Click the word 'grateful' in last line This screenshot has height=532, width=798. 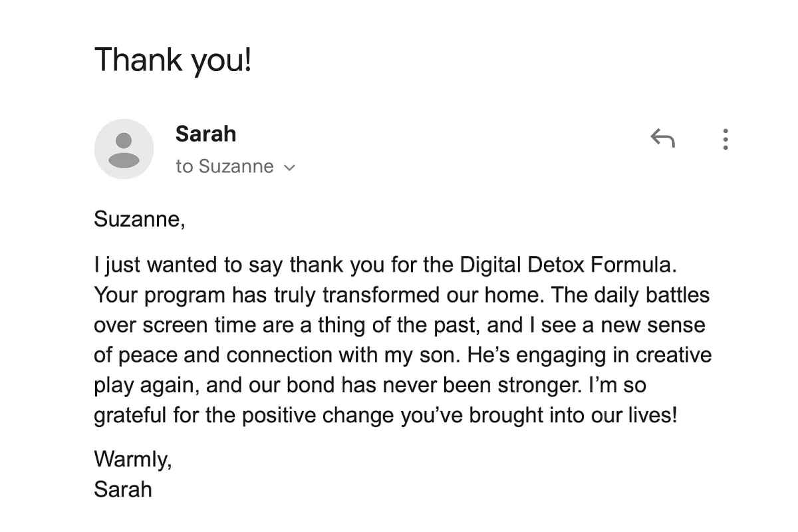point(130,416)
